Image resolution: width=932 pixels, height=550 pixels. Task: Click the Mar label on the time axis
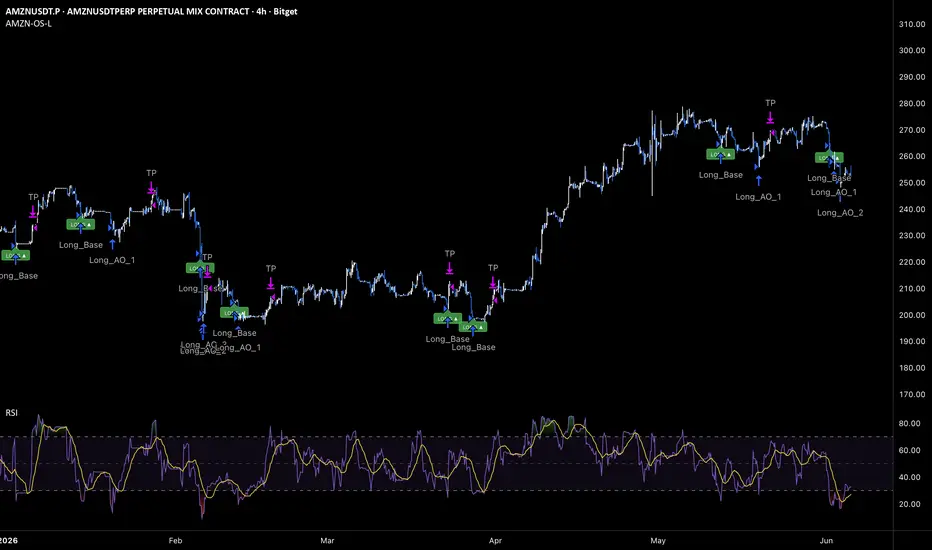(x=327, y=541)
